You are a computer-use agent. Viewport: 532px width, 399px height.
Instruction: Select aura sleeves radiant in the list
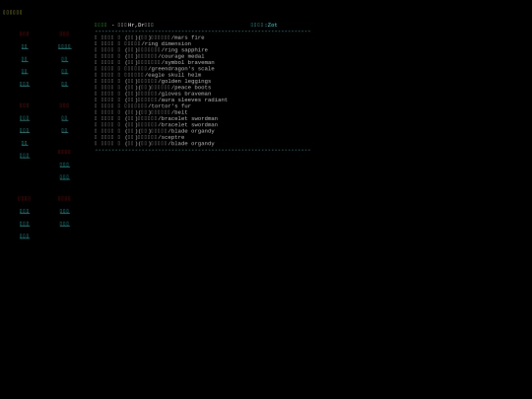[x=162, y=100]
